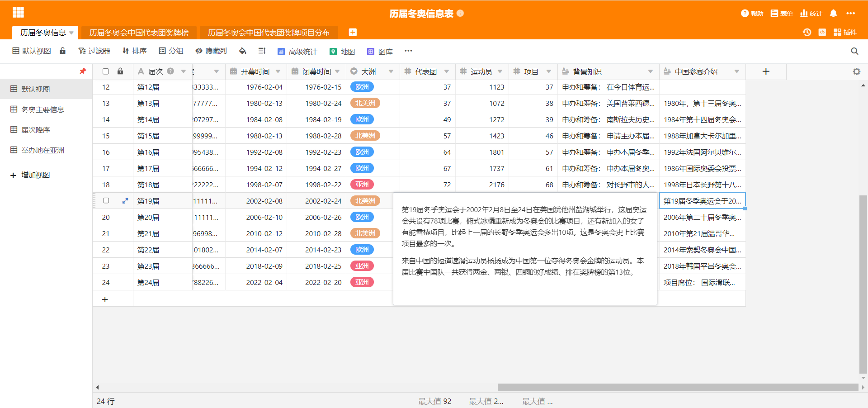Viewport: 868px width, 408px height.
Task: Switch to 历届冬奥会中国代表团奖牌榜 tab
Action: [x=139, y=33]
